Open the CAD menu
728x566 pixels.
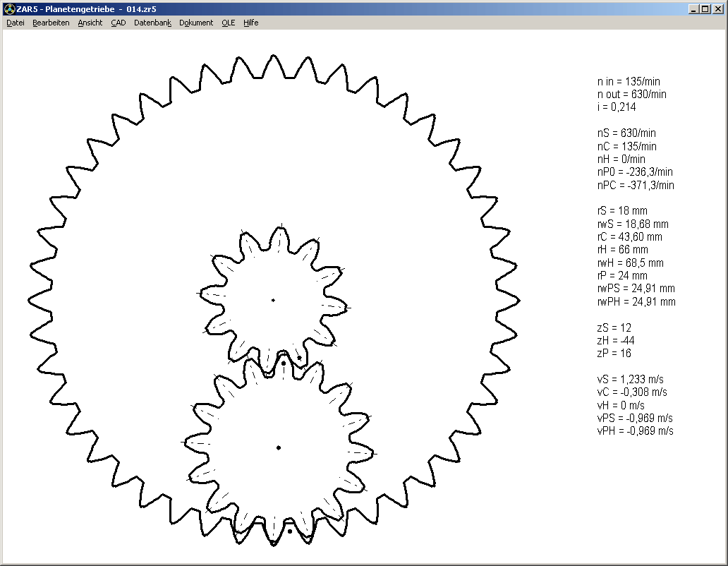(119, 23)
